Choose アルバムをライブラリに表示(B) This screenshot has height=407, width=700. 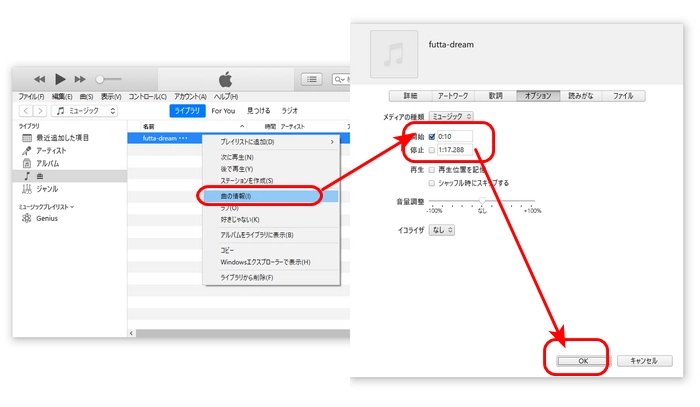[271, 235]
